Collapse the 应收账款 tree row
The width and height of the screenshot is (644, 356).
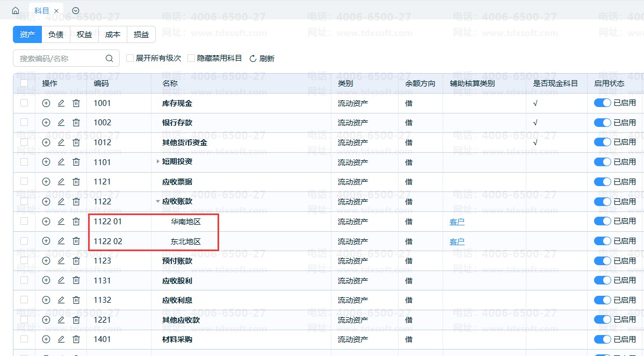158,202
